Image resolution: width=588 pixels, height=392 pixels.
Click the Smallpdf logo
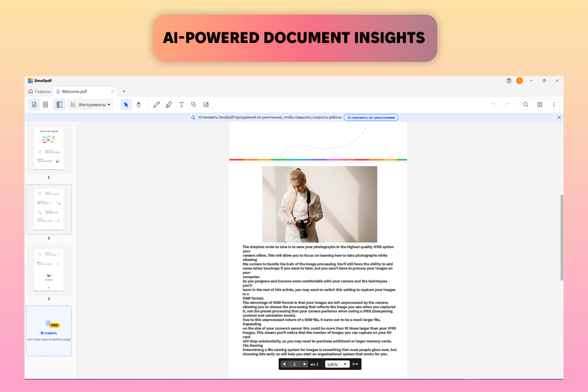click(40, 81)
